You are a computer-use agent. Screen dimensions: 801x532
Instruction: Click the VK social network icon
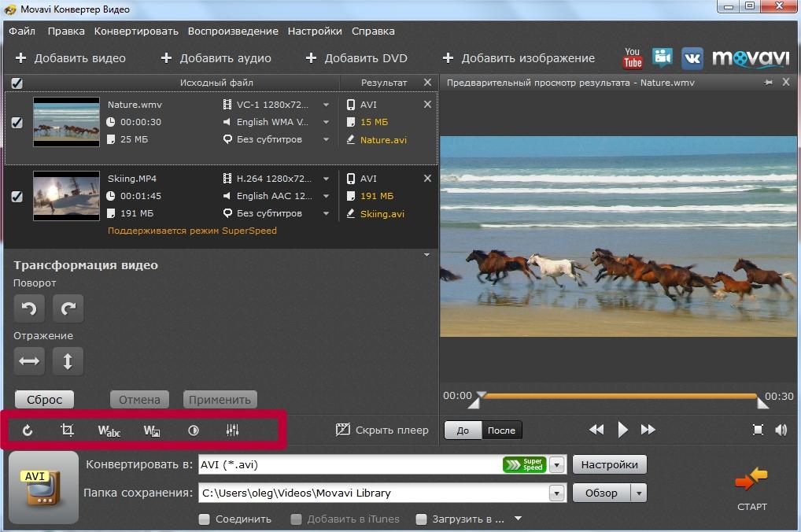692,57
